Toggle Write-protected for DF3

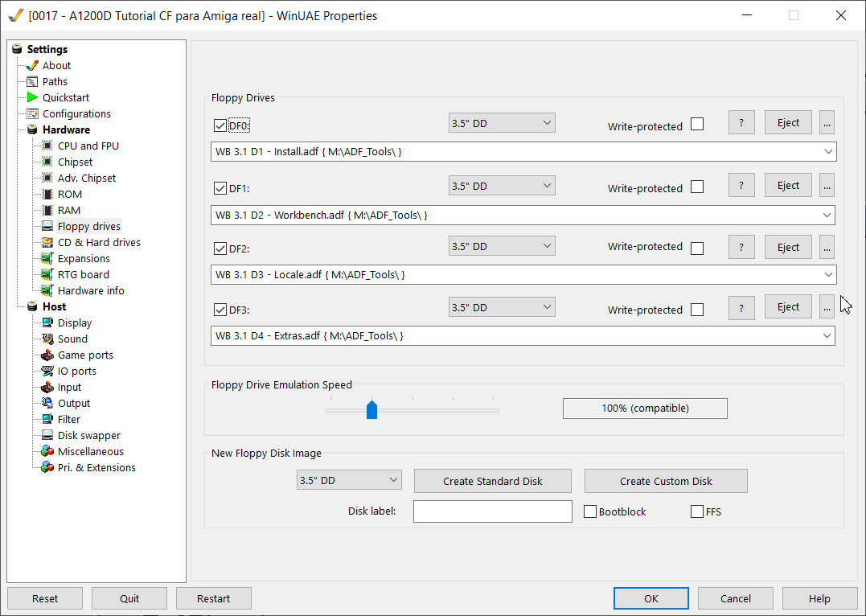[x=697, y=310]
